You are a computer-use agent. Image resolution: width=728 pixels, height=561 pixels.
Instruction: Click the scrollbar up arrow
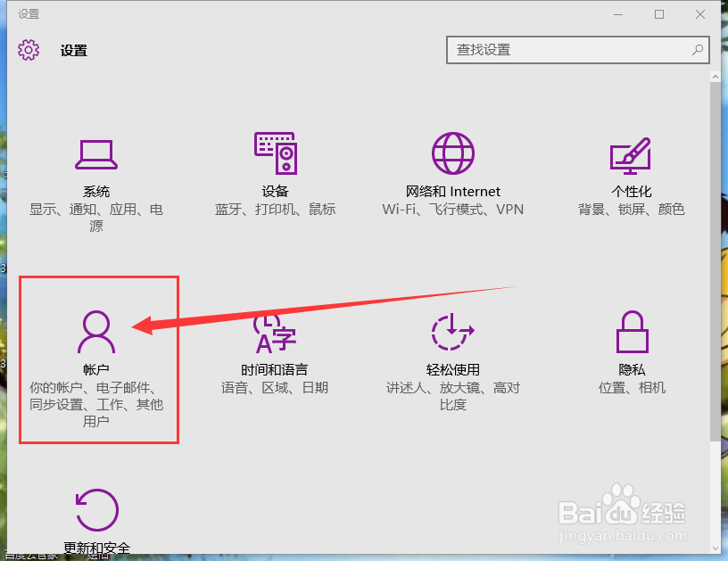point(716,75)
